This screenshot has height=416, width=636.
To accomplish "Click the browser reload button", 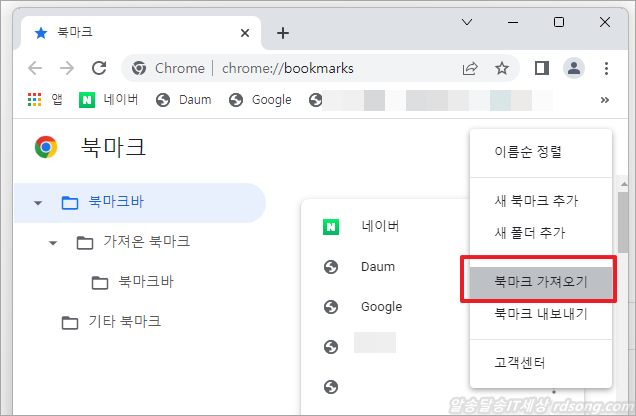I will (98, 69).
